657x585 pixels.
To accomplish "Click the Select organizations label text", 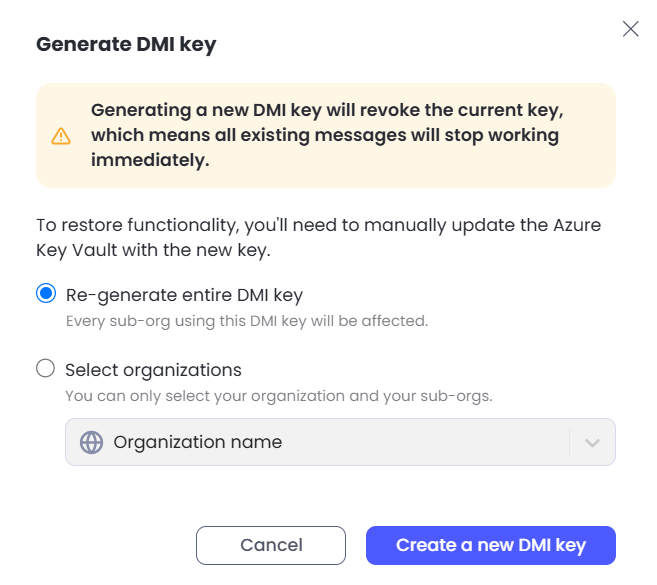I will click(x=153, y=370).
